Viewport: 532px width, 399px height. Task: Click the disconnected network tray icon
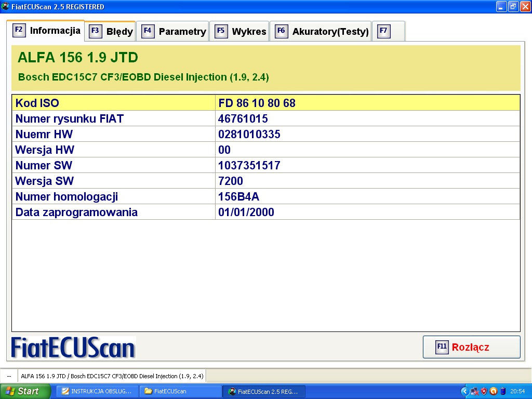(474, 392)
